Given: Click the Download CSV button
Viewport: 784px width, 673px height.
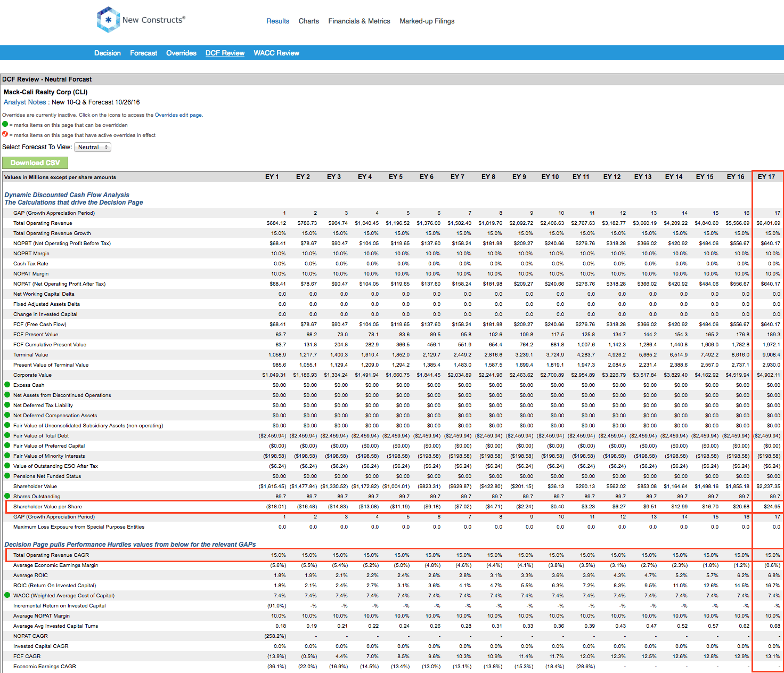Looking at the screenshot, I should tap(35, 163).
